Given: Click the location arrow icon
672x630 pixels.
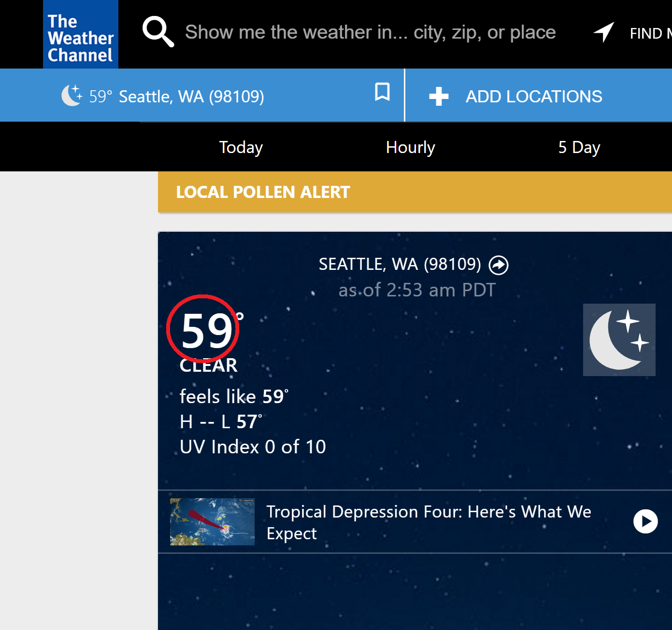Looking at the screenshot, I should (x=604, y=32).
